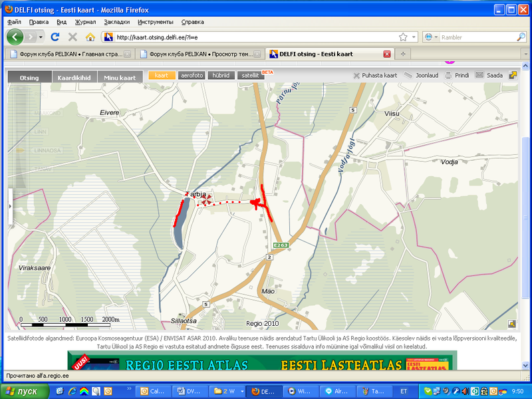The image size is (532, 399).
Task: Bookmark this page with the star icon
Action: tap(403, 37)
